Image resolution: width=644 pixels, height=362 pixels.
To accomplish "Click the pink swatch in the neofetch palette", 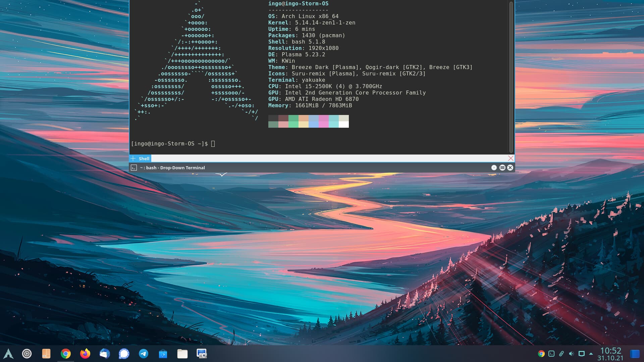I will tap(324, 121).
